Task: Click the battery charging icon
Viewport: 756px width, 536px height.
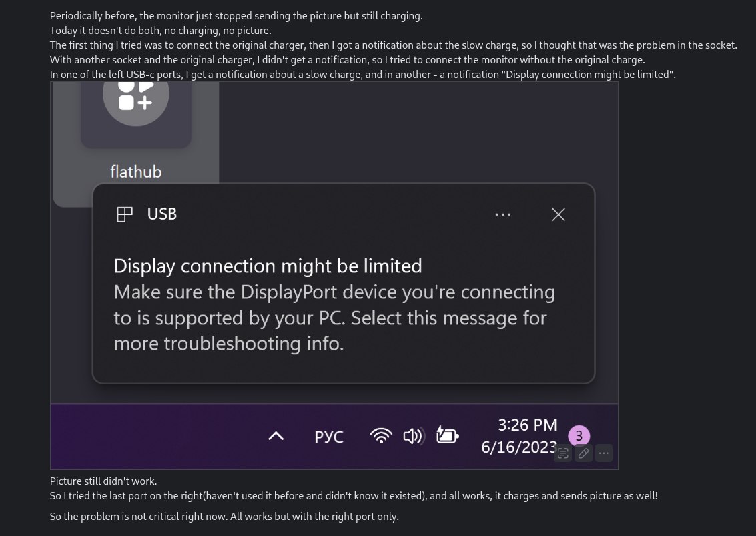Action: click(447, 435)
